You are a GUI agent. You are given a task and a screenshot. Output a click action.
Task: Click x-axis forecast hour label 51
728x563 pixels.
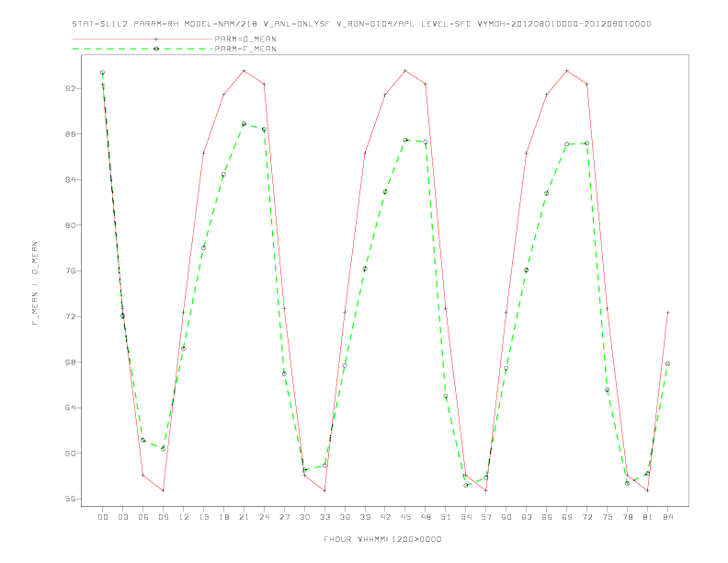(446, 517)
